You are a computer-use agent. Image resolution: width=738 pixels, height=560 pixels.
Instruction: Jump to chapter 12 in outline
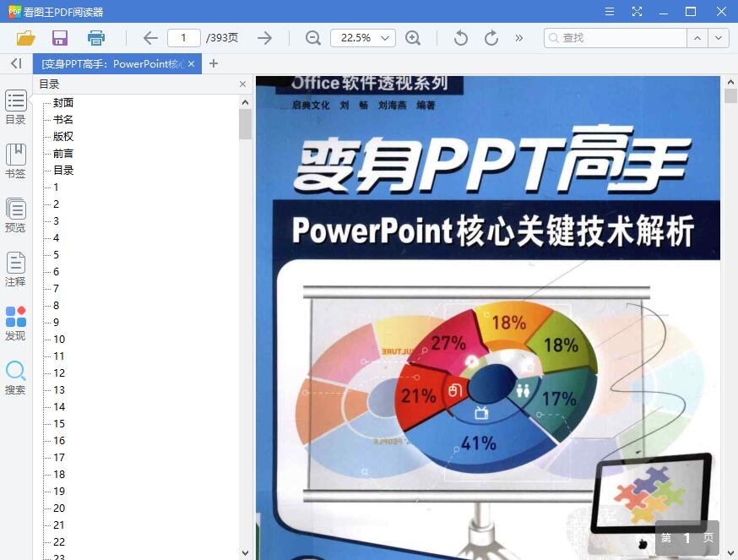[x=59, y=373]
